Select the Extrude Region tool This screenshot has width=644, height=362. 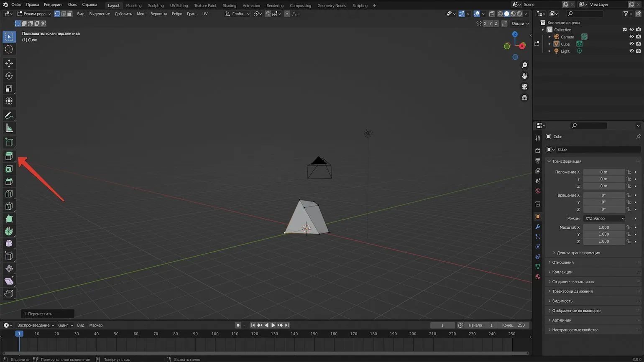[9, 156]
